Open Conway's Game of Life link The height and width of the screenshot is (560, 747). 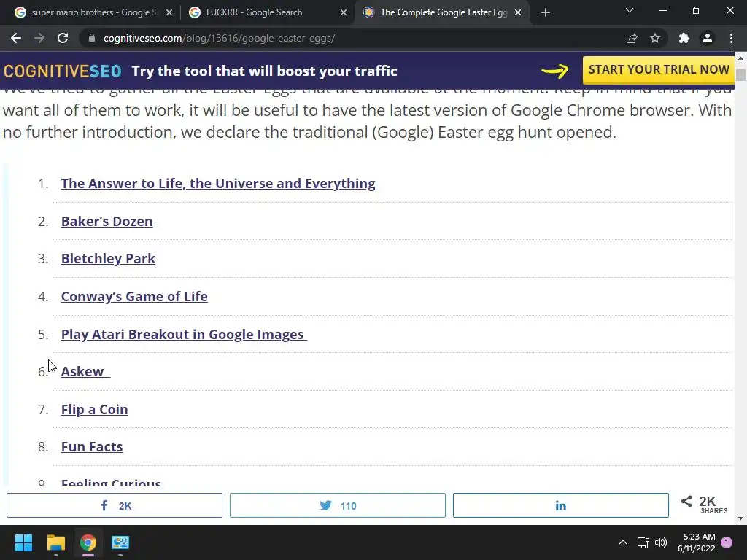tap(134, 296)
